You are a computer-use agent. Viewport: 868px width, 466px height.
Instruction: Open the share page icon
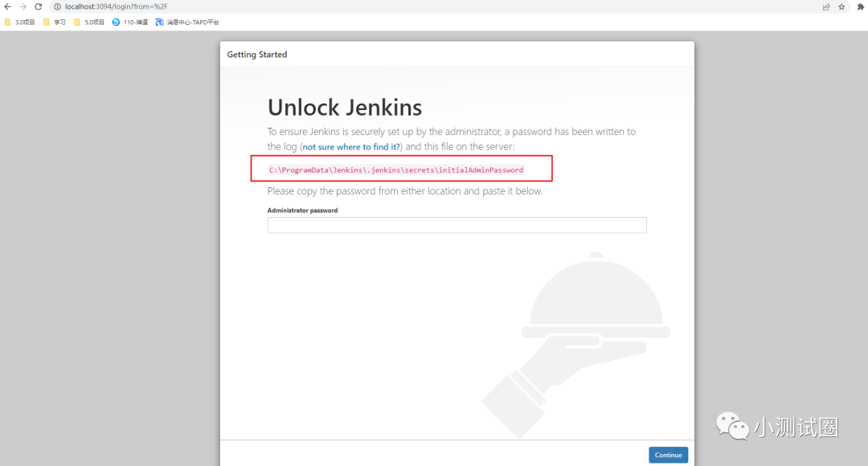tap(826, 6)
